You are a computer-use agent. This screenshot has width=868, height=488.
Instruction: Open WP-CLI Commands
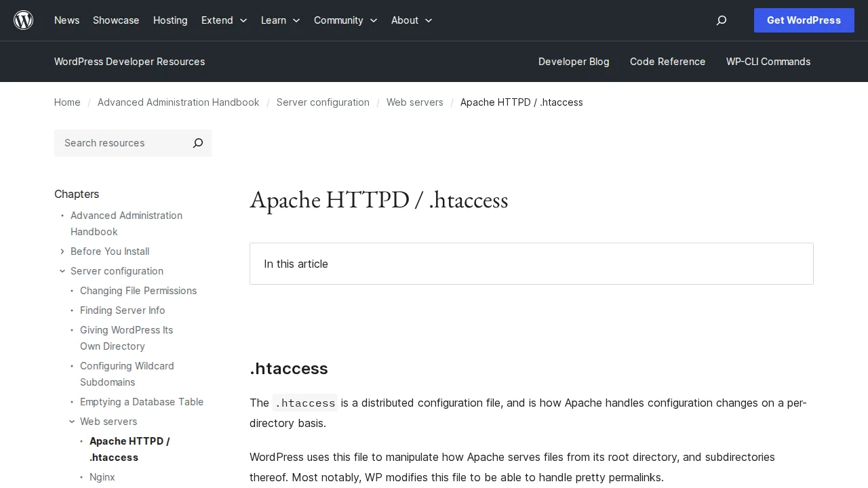click(768, 62)
